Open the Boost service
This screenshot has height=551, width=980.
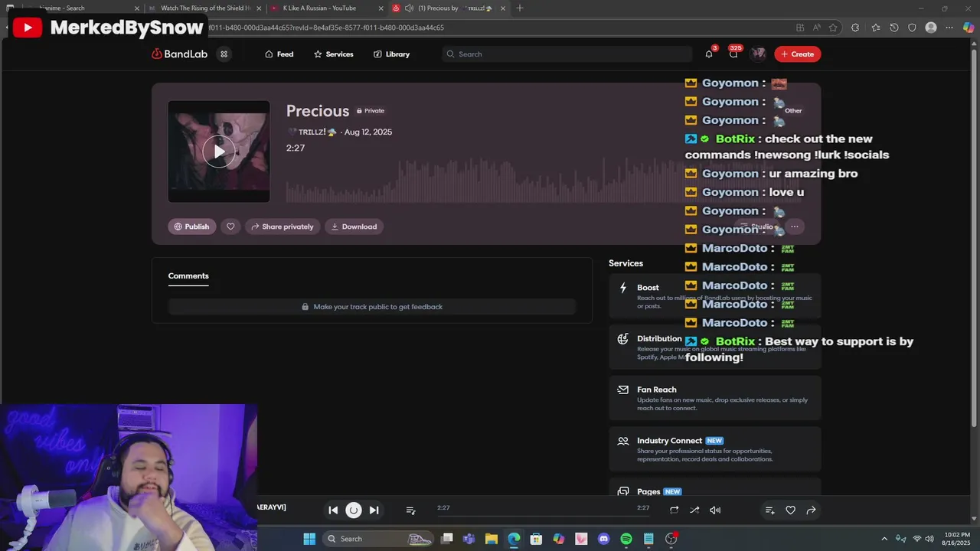pyautogui.click(x=715, y=296)
